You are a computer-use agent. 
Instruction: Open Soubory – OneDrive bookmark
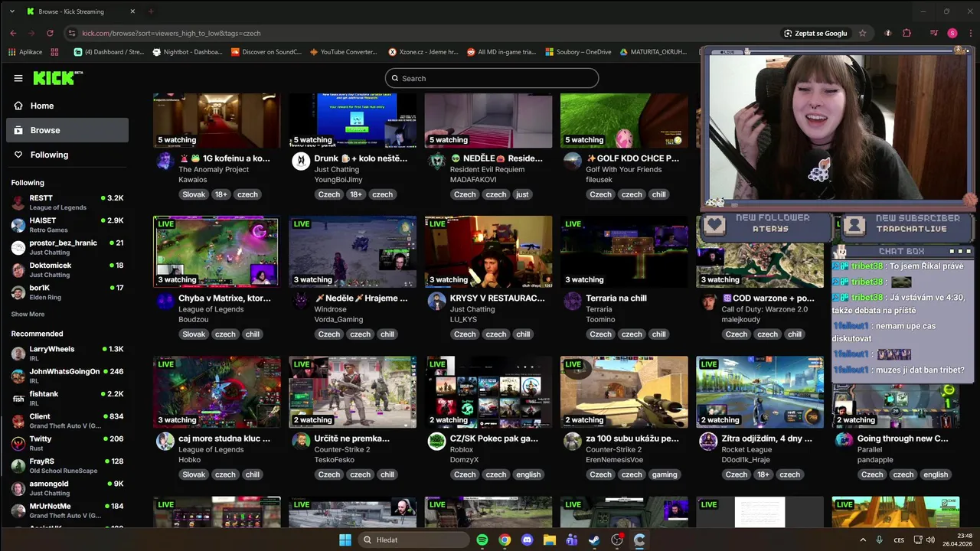coord(578,52)
